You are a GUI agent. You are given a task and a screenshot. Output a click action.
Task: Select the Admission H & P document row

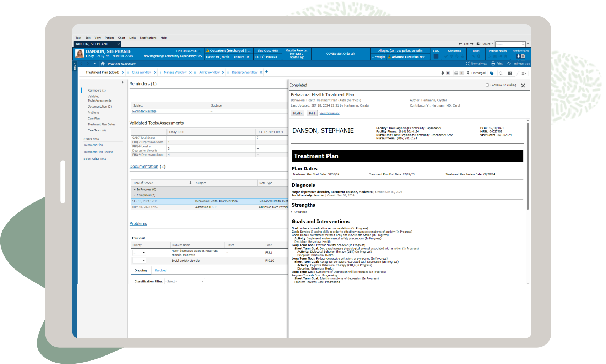pyautogui.click(x=210, y=207)
